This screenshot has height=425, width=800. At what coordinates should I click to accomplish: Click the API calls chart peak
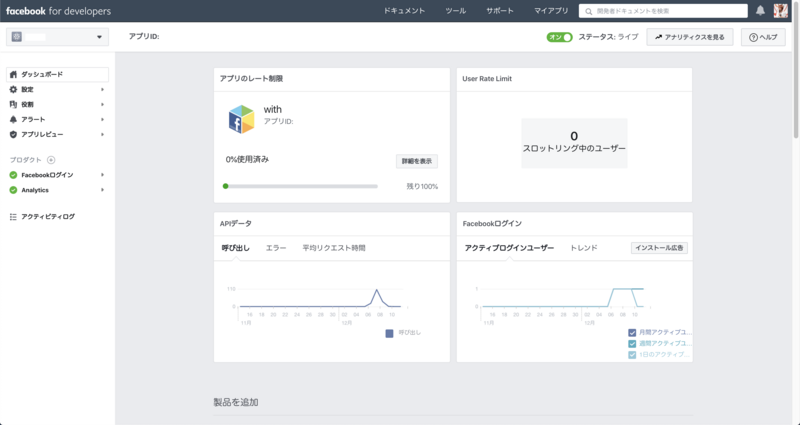377,290
